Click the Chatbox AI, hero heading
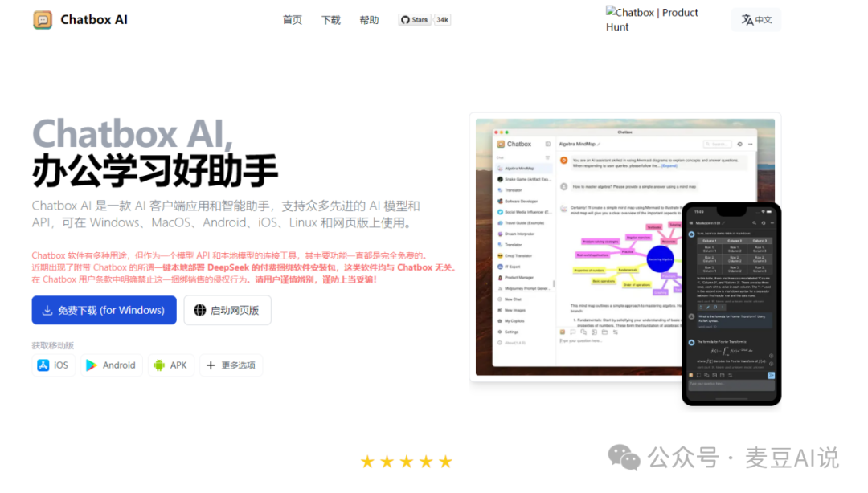Viewport: 868px width, 493px height. [133, 133]
